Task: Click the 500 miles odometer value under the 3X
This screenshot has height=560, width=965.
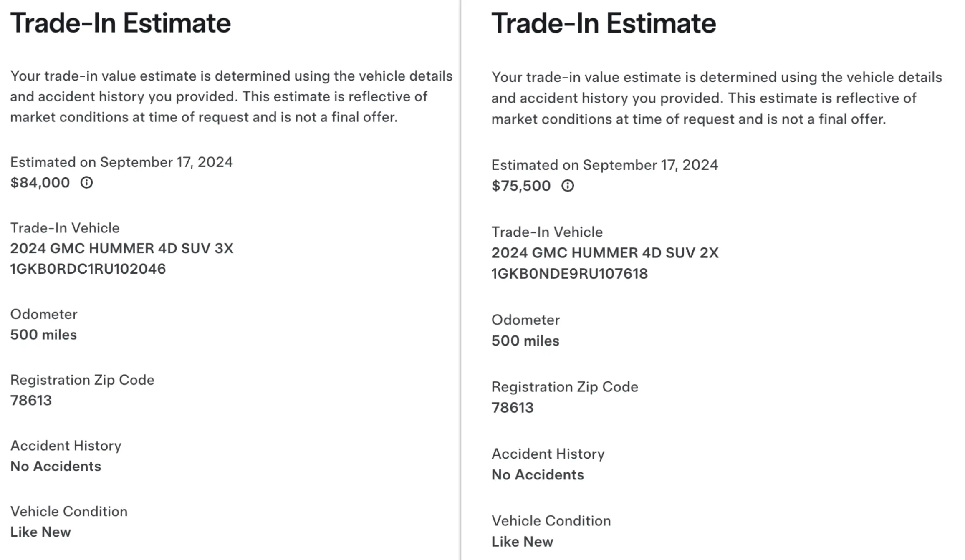Action: 43,335
